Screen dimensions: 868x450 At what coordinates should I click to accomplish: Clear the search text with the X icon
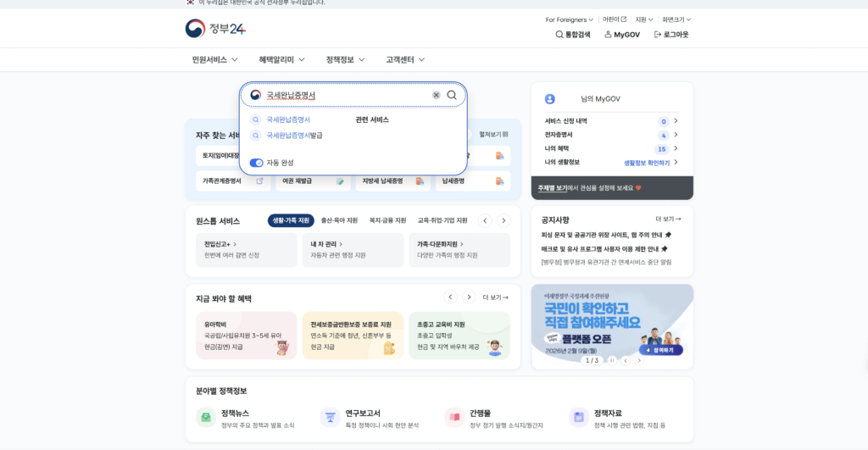[437, 95]
